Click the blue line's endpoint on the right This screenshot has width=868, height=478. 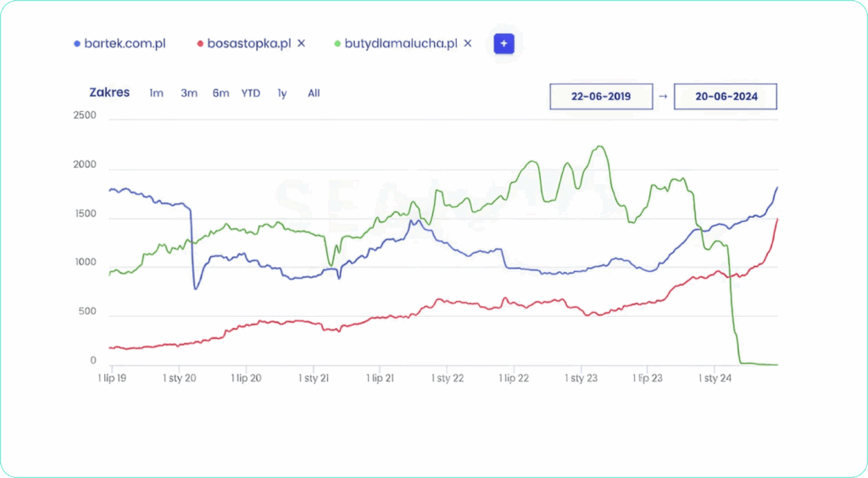pyautogui.click(x=776, y=188)
